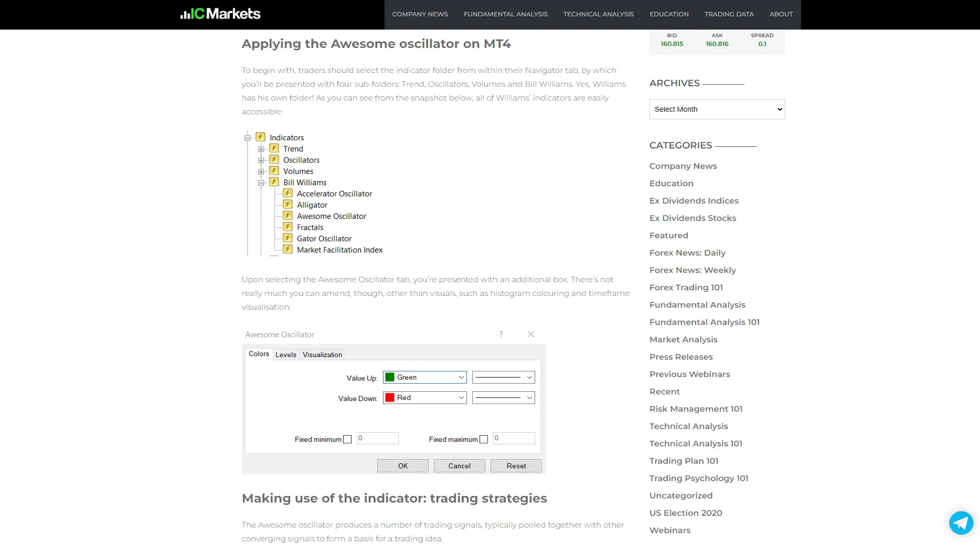Screen dimensions: 980x551
Task: Open the Webinars category link
Action: click(670, 530)
